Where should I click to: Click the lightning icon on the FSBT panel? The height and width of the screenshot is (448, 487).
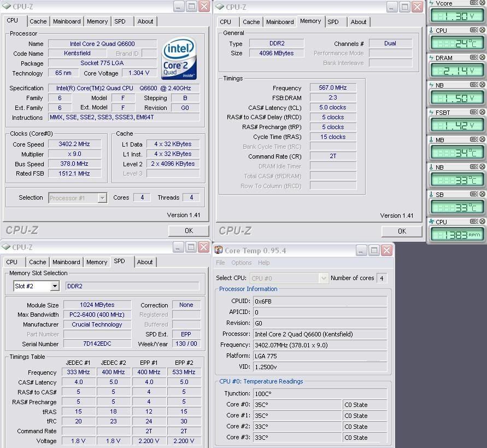click(x=431, y=113)
